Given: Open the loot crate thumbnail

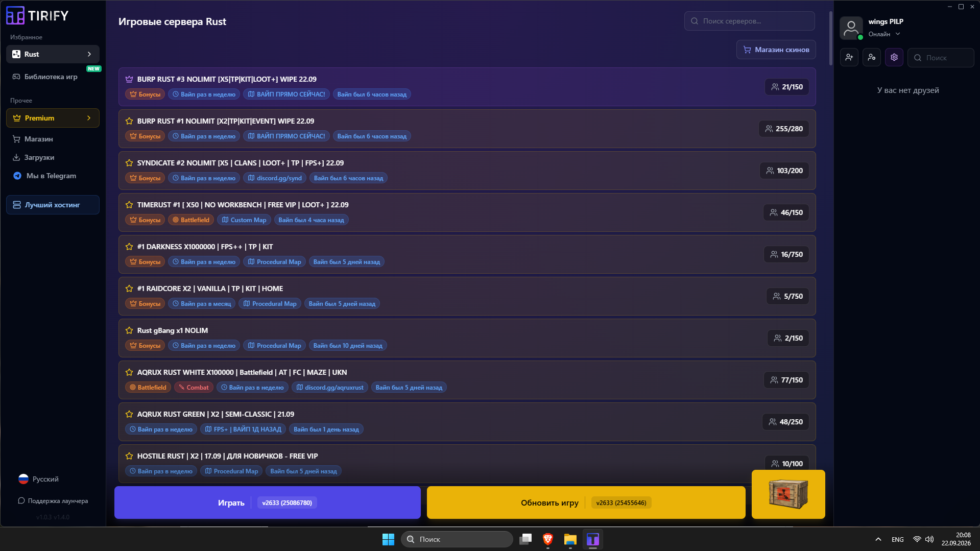Looking at the screenshot, I should point(788,494).
